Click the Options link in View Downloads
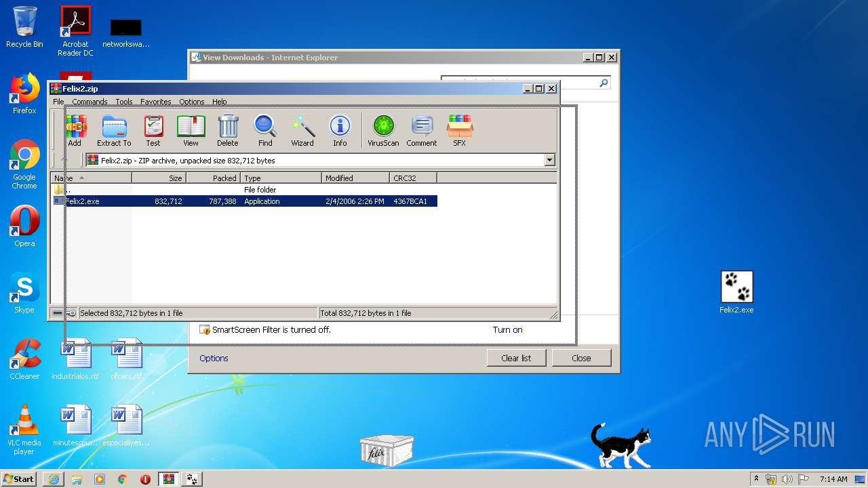The image size is (868, 488). click(x=214, y=358)
